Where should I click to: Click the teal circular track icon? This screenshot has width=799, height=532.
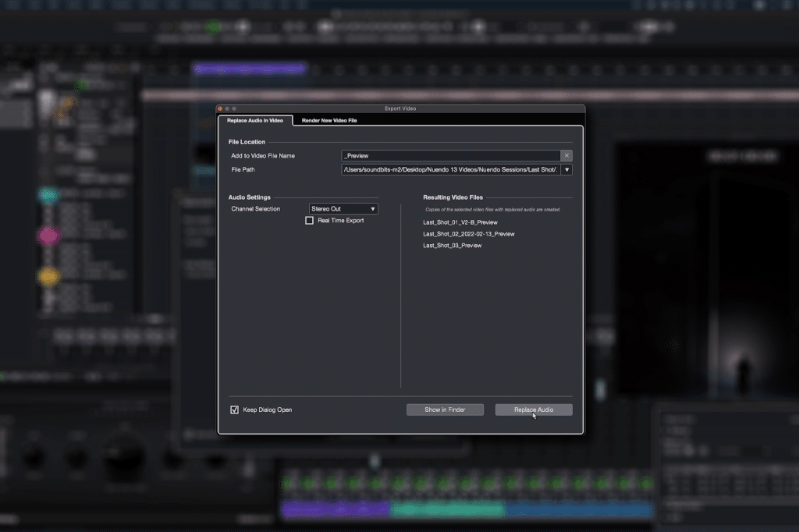[48, 196]
